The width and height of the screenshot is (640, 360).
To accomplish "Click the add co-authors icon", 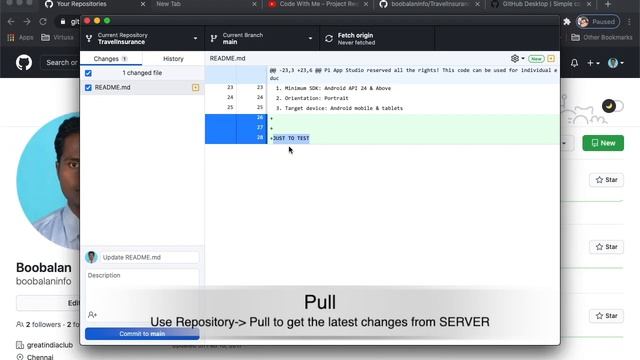I will 92,315.
